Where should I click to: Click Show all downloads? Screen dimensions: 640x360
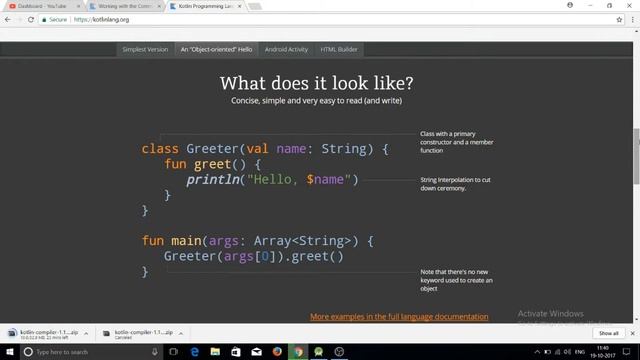[x=609, y=333]
